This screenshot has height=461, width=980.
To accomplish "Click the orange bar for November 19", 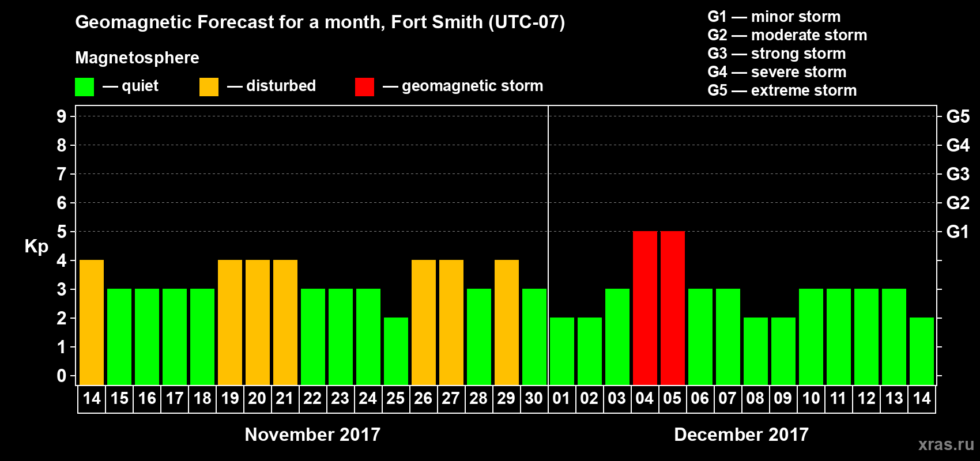I will (x=230, y=322).
